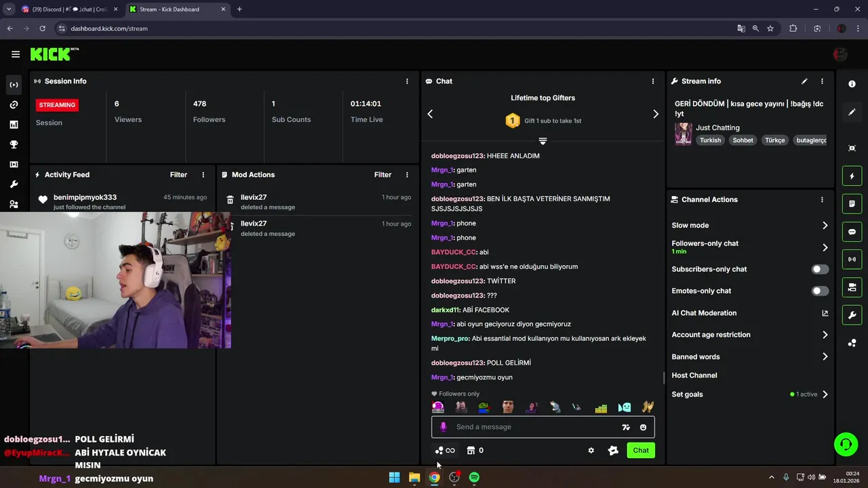The height and width of the screenshot is (488, 868).
Task: Click the purple microphone icon in chat box
Action: (x=443, y=427)
